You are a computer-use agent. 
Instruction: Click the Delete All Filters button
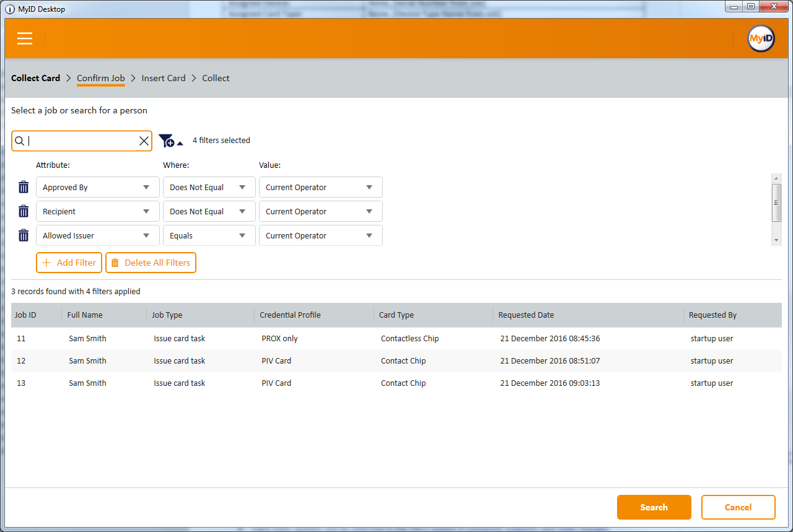151,263
